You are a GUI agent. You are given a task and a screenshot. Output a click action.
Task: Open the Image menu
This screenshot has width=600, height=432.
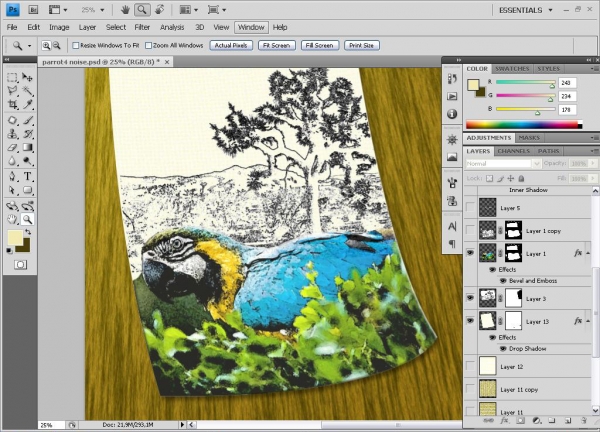tap(59, 27)
